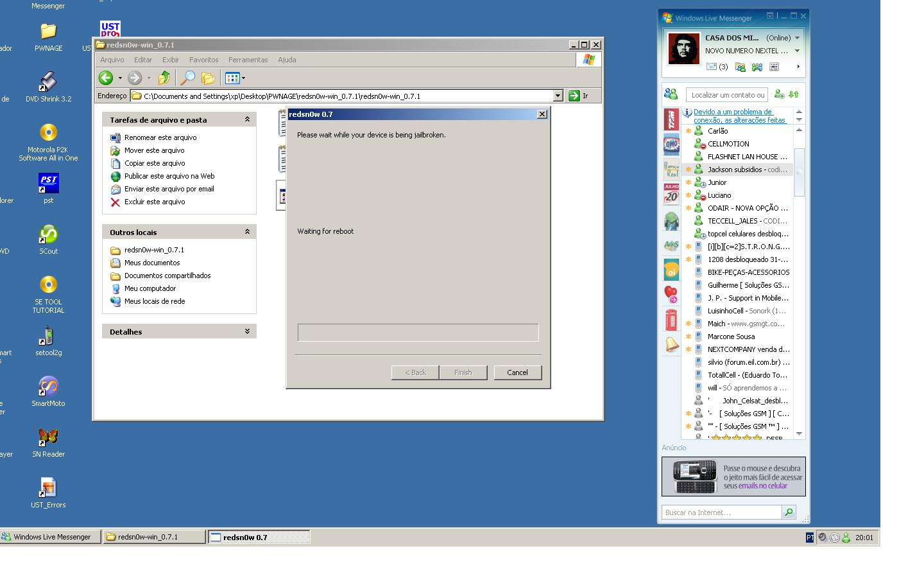
Task: Select Motorola P2K Software desktop icon
Action: pyautogui.click(x=48, y=143)
